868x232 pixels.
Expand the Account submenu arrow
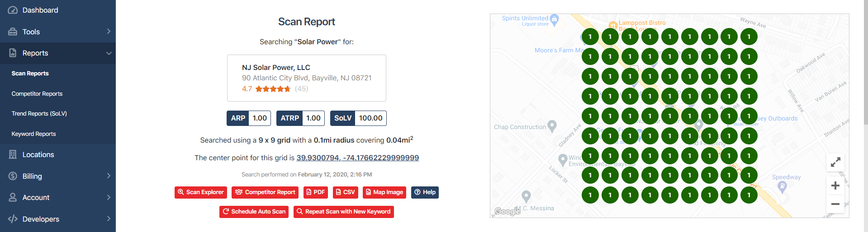[x=109, y=197]
